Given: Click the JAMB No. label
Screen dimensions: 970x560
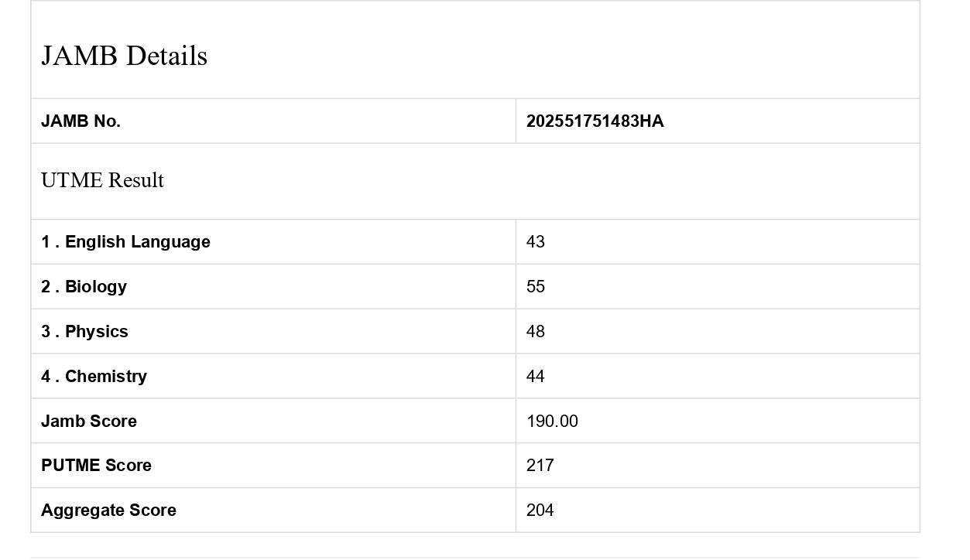Looking at the screenshot, I should point(81,121).
